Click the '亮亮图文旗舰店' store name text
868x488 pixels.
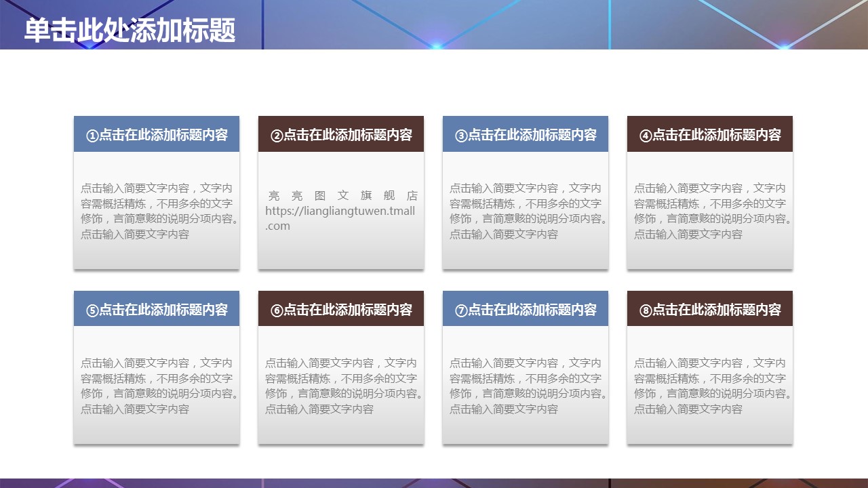342,195
